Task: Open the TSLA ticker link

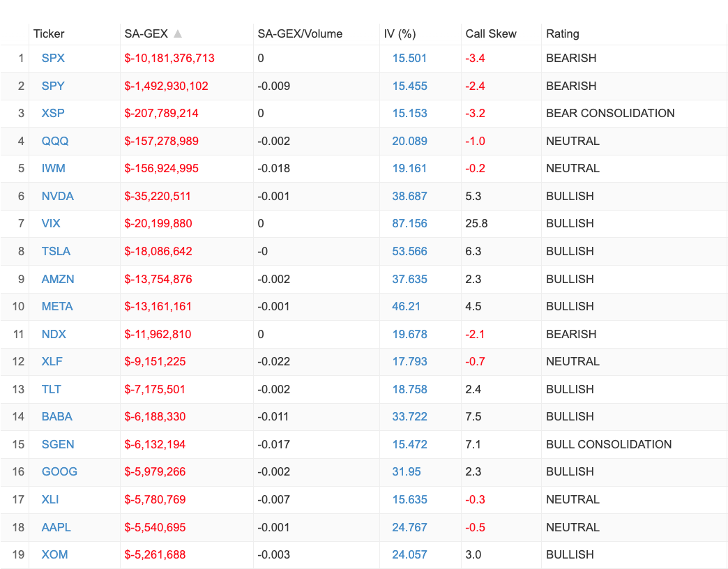Action: point(56,252)
